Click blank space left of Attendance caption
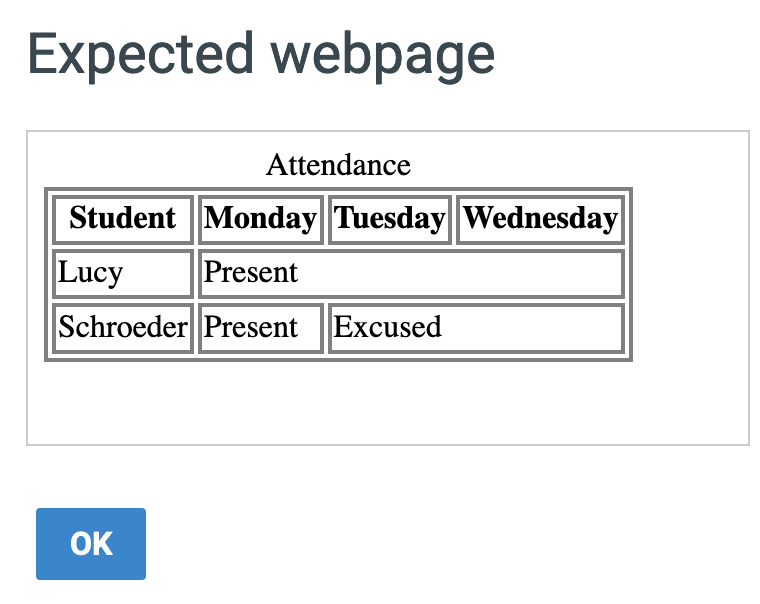Viewport: 760px width, 604px height. click(x=150, y=165)
